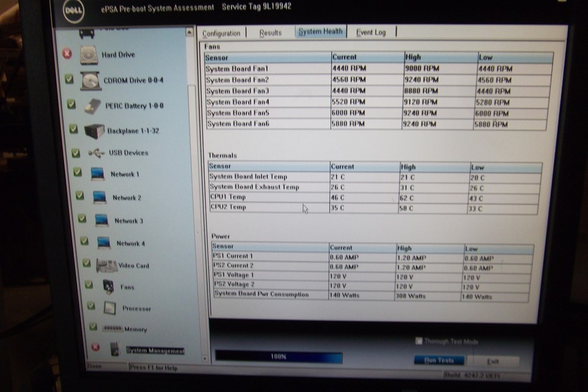Click the green check beside USB Devices
Viewport: 588px width, 392px height.
[76, 153]
